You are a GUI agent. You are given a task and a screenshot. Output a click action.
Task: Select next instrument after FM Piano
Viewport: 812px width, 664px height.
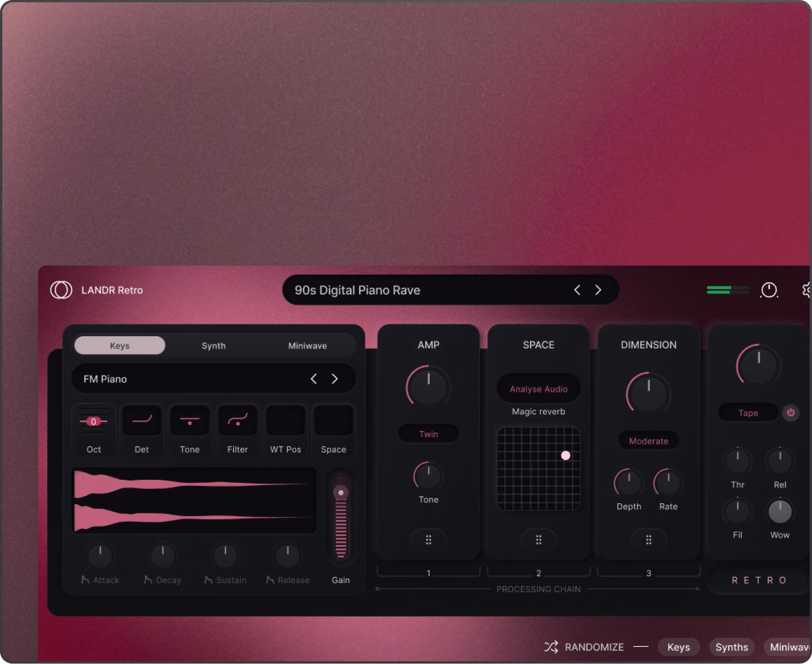coord(335,379)
